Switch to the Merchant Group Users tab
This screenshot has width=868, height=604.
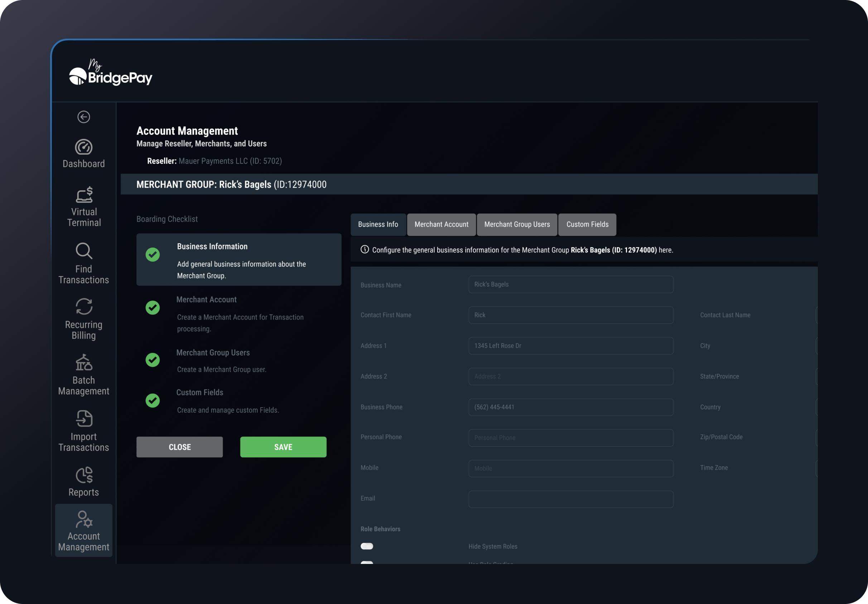[x=517, y=224]
